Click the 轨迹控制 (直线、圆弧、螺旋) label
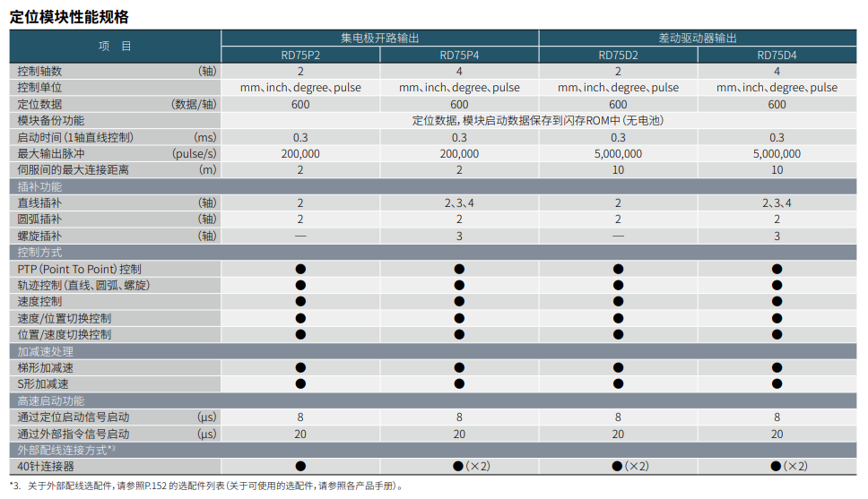The height and width of the screenshot is (499, 868). pyautogui.click(x=83, y=285)
